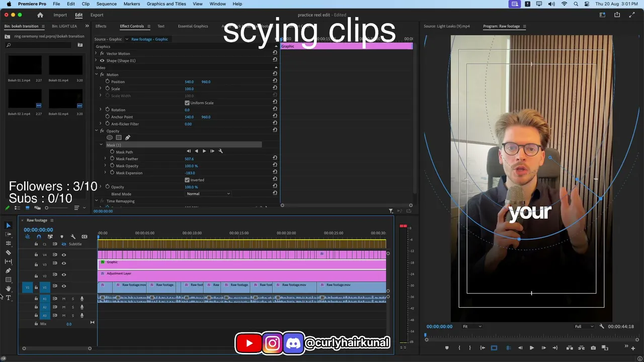Image resolution: width=644 pixels, height=362 pixels.
Task: Toggle Subtitle track C1 visibility
Action: point(63,244)
